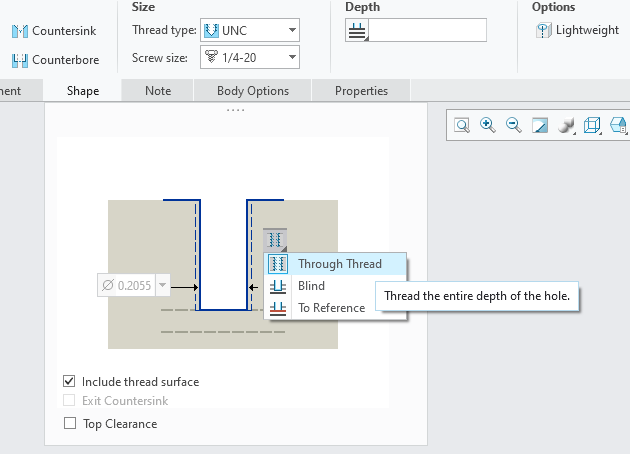Image resolution: width=630 pixels, height=454 pixels.
Task: Open the Thread type UNC dropdown
Action: coord(249,30)
